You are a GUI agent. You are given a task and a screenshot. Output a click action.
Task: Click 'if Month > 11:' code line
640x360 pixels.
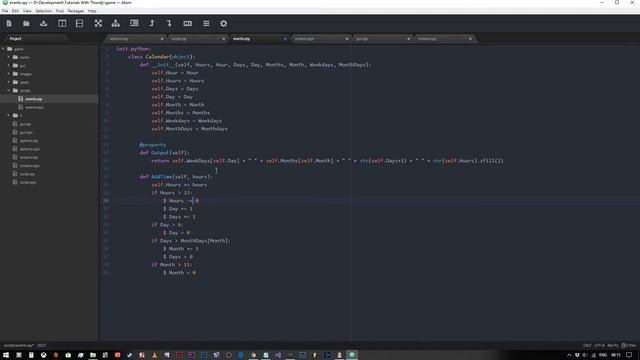pos(171,265)
